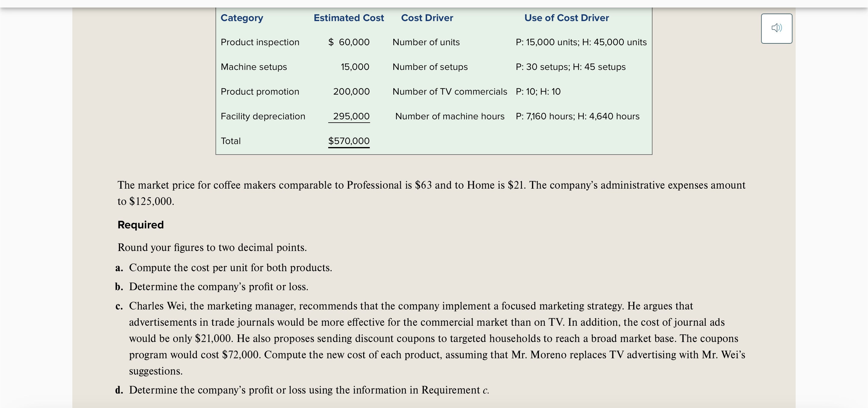The width and height of the screenshot is (868, 408).
Task: Click the Machine setups row label
Action: 254,67
